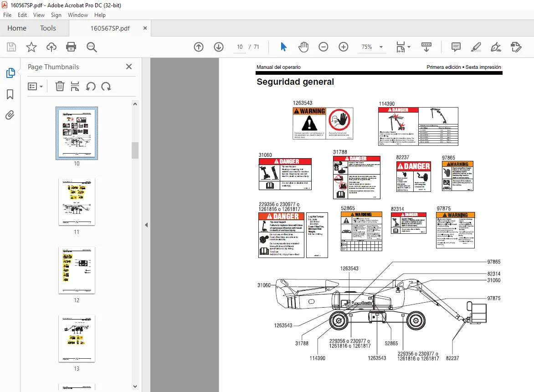The height and width of the screenshot is (392, 534).
Task: Go to previous page arrow
Action: (199, 47)
